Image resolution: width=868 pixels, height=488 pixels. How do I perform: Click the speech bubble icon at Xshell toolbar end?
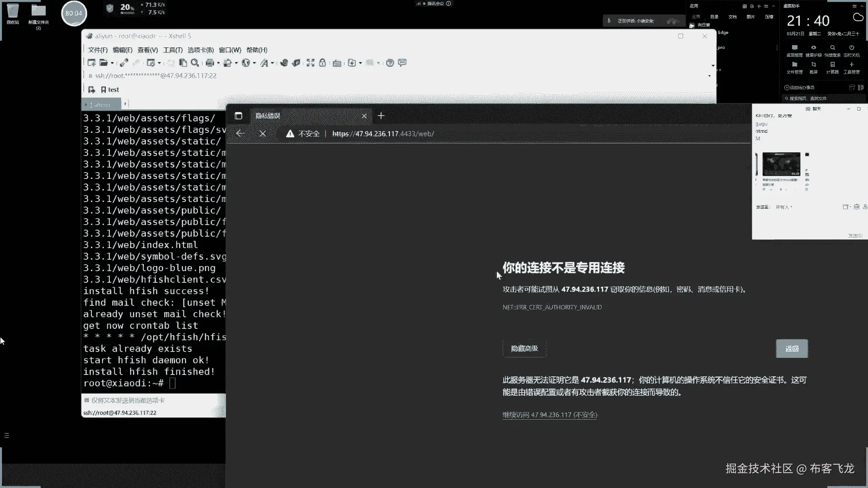click(x=402, y=63)
